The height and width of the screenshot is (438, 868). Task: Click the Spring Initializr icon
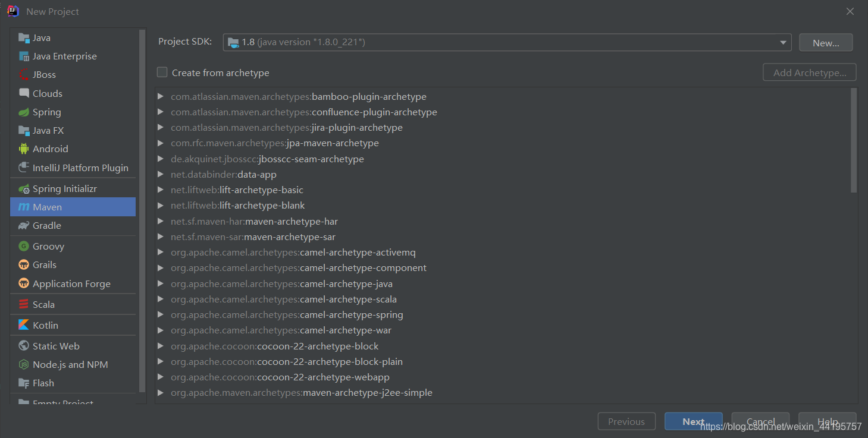click(x=24, y=189)
